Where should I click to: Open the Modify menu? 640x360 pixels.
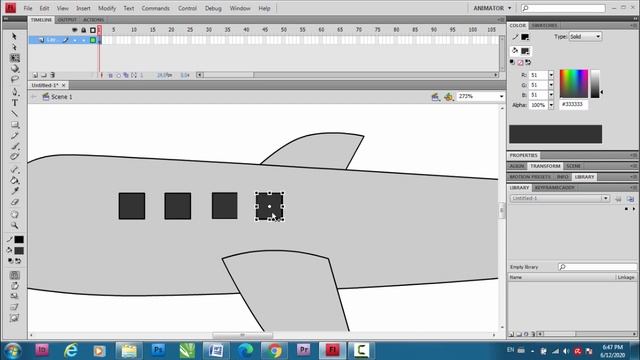107,8
